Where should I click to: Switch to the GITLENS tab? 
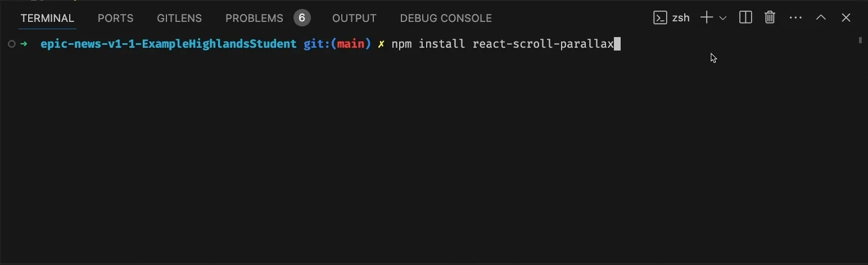coord(179,19)
